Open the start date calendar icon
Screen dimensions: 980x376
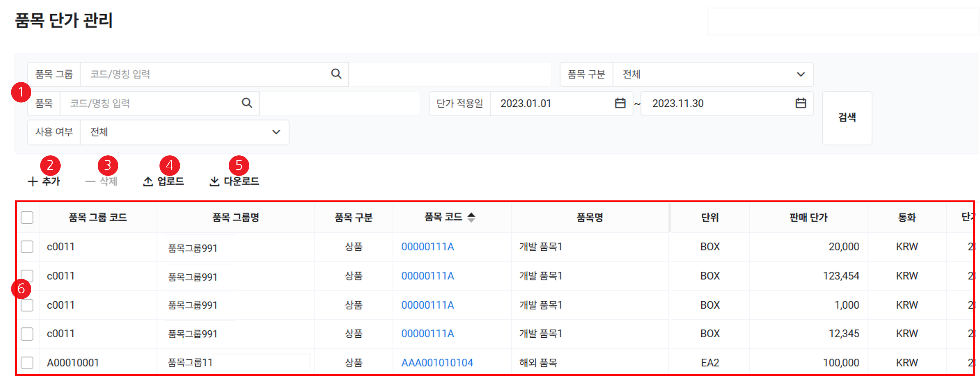[x=620, y=103]
